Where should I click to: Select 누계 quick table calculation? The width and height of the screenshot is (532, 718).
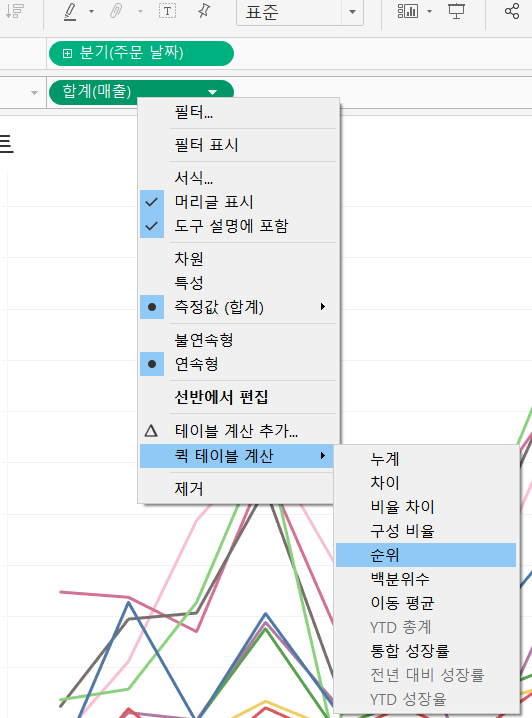click(x=426, y=459)
